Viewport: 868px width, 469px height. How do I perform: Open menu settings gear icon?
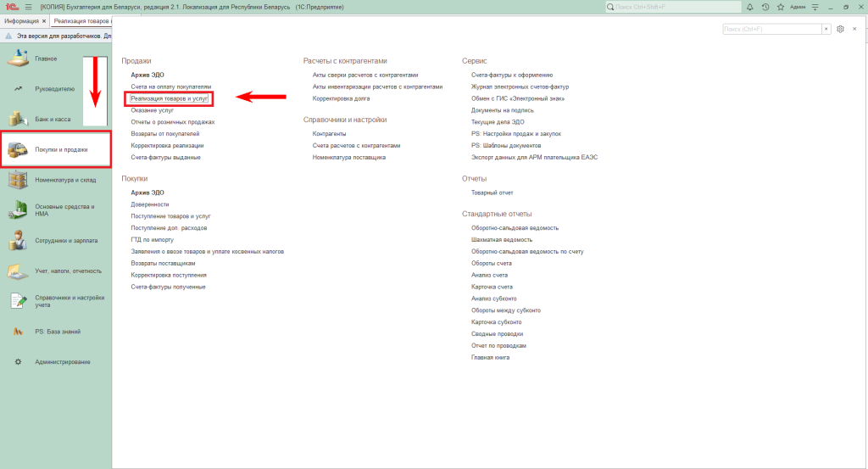(x=840, y=29)
